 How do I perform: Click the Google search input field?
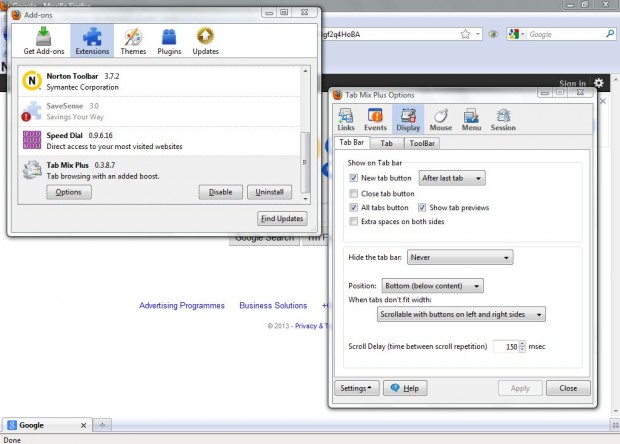tap(565, 34)
